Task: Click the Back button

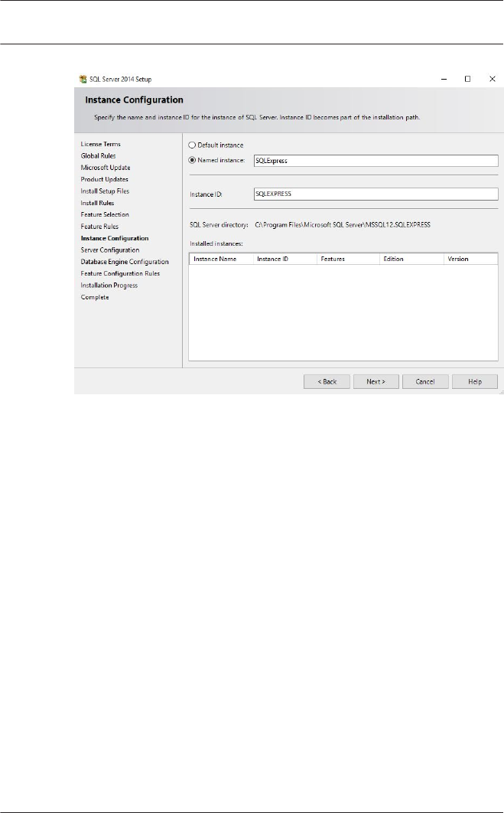Action: [327, 381]
